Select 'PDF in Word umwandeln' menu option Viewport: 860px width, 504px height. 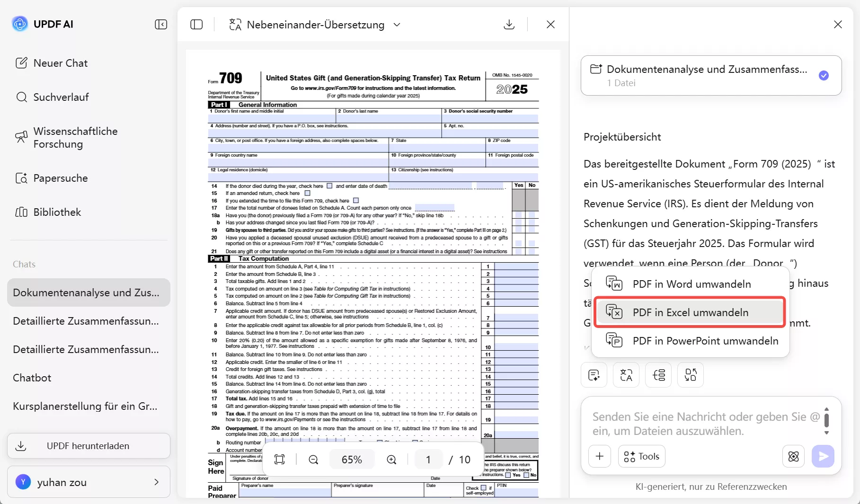[x=691, y=284]
